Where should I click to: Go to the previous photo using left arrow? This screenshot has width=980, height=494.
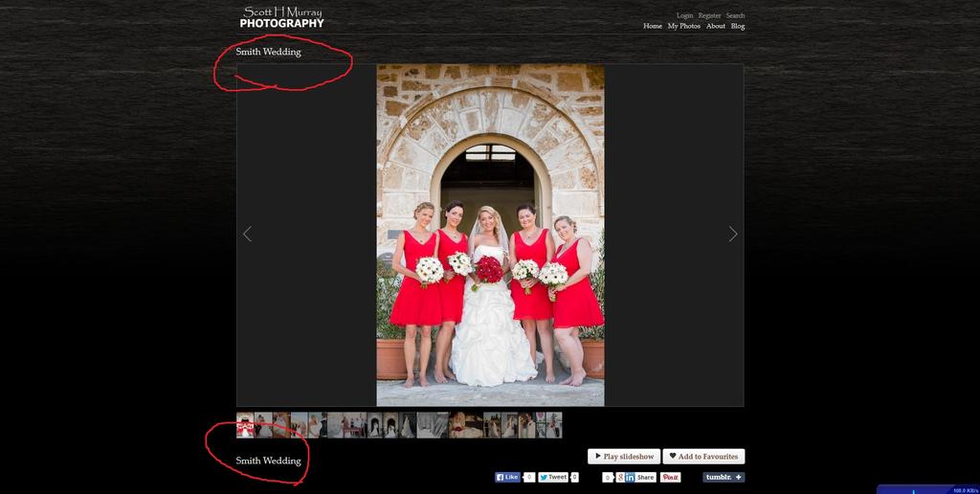click(247, 234)
